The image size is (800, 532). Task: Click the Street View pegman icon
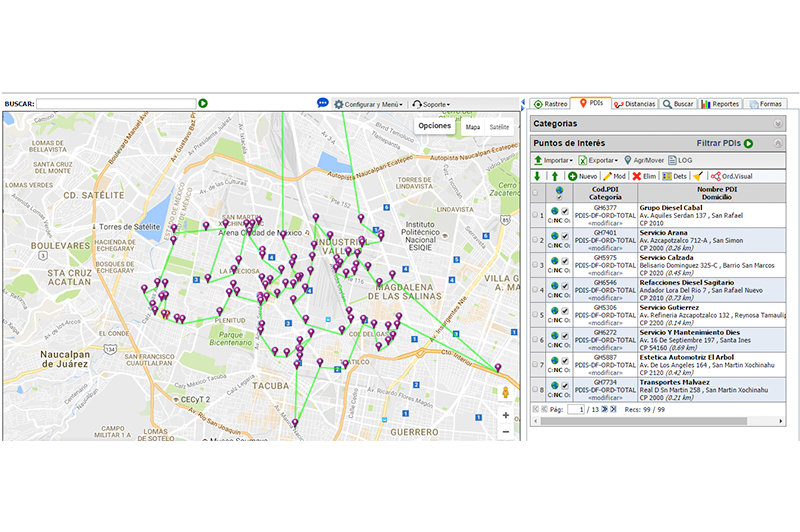click(506, 392)
